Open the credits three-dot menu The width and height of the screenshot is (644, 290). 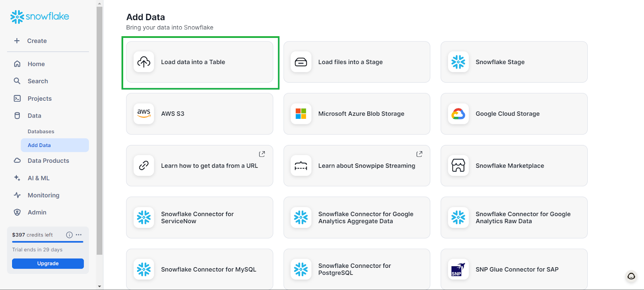click(x=78, y=235)
